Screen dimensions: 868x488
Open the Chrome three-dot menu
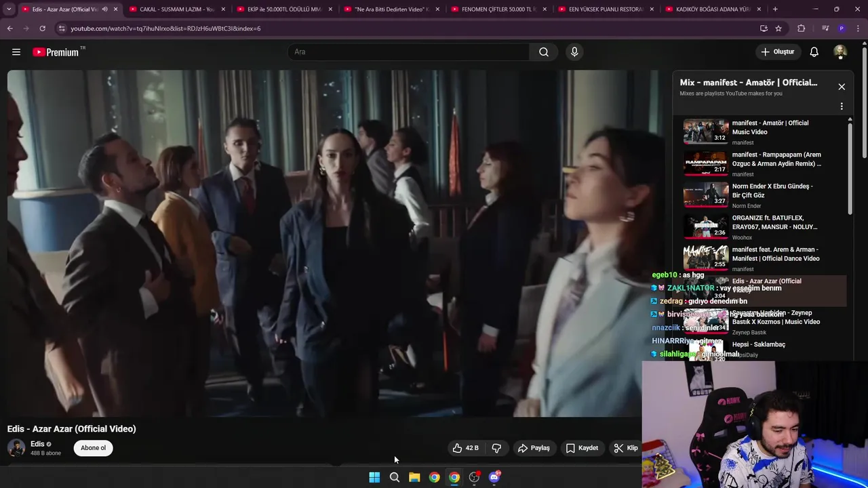tap(859, 28)
